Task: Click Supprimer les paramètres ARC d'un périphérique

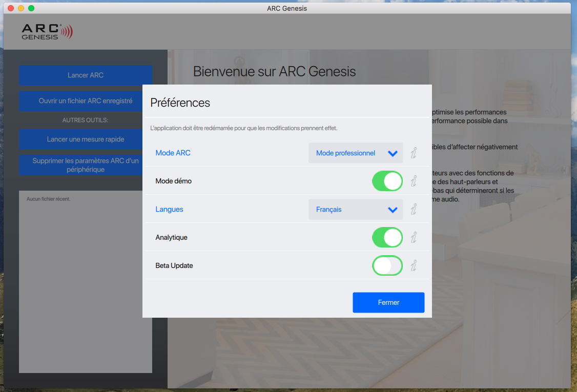Action: click(x=81, y=165)
